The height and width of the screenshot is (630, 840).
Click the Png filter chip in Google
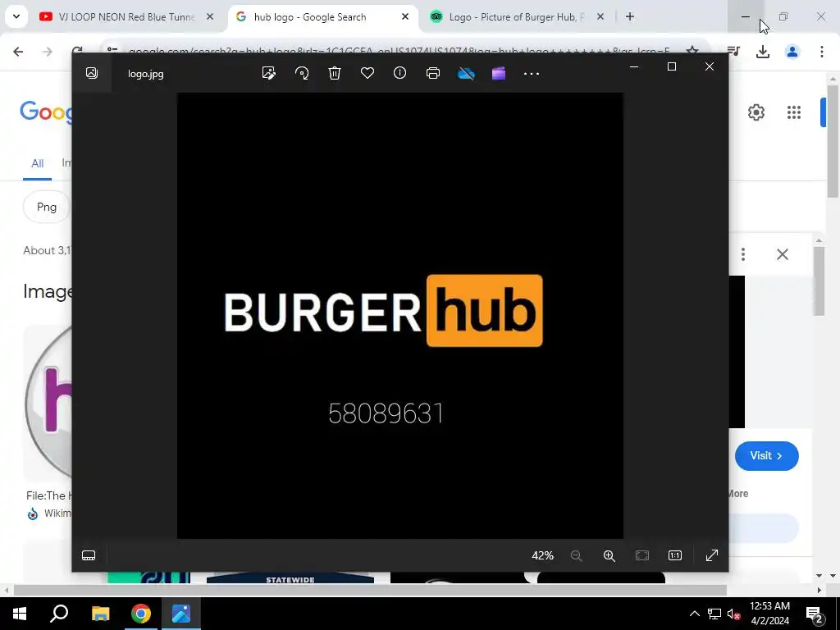pos(47,208)
